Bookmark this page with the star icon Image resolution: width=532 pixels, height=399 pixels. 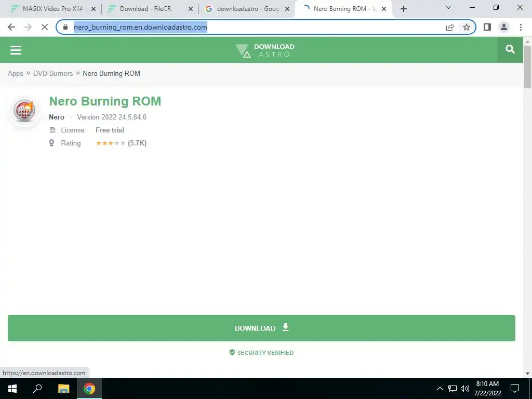pos(467,27)
